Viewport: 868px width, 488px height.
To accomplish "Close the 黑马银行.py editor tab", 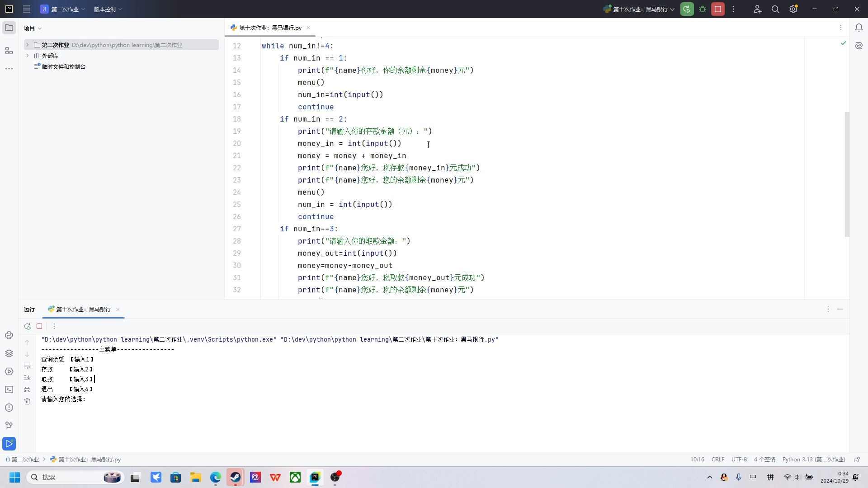I will [x=308, y=28].
